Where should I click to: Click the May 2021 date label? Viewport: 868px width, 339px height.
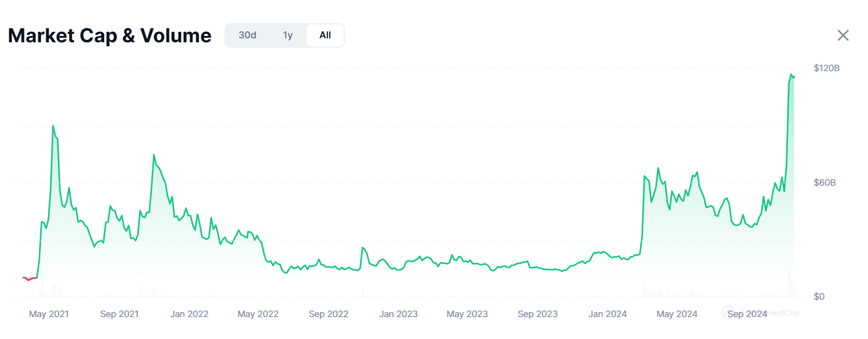49,314
